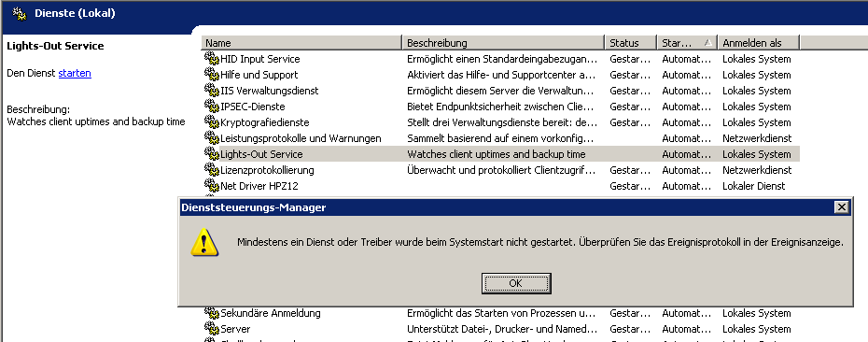Viewport: 868px width, 342px height.
Task: Sort by the Status column header
Action: [631, 43]
